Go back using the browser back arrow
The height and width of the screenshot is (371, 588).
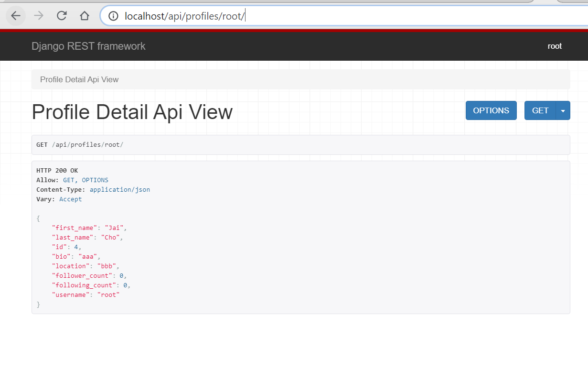point(16,16)
